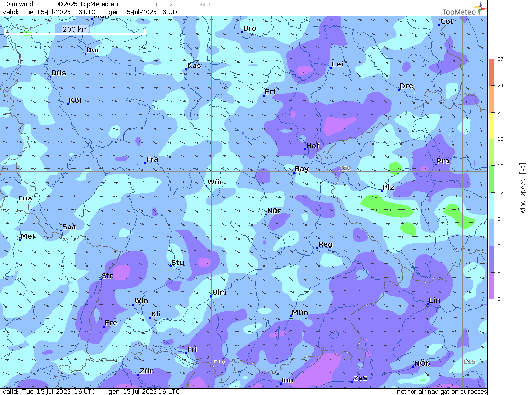Image resolution: width=532 pixels, height=395 pixels.
Task: Click the legend value "27"
Action: [500, 59]
